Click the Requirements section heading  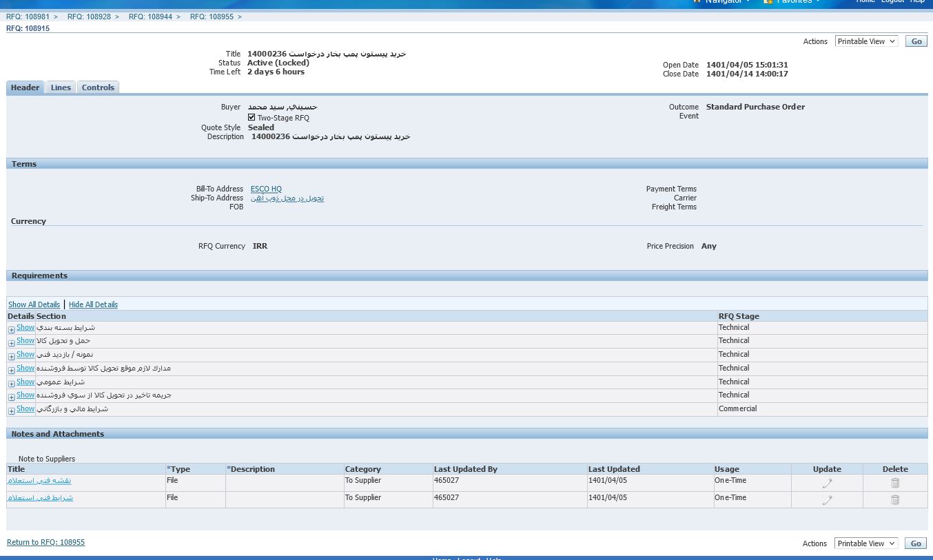click(39, 276)
